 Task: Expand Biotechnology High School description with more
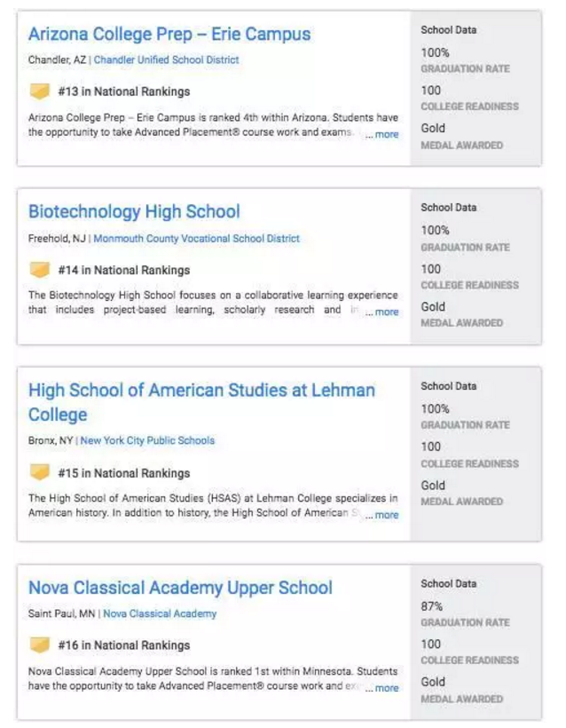pos(386,313)
